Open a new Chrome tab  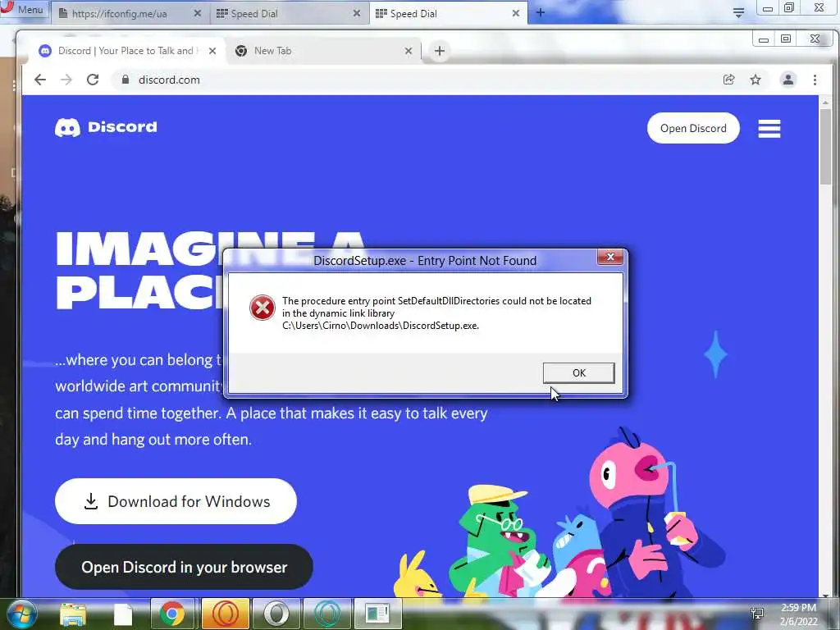click(440, 51)
